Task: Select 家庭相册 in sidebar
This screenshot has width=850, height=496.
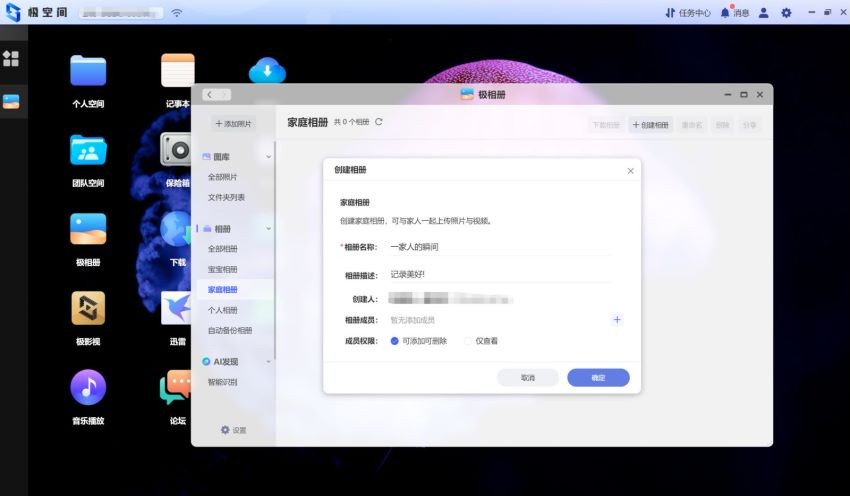Action: pos(223,289)
